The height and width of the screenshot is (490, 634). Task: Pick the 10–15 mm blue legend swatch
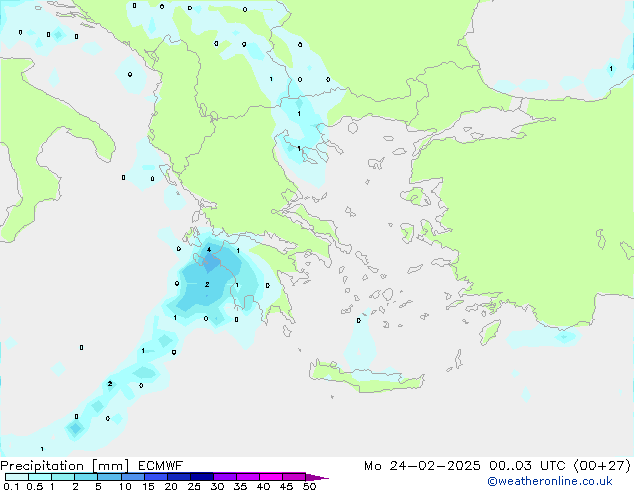[132, 477]
